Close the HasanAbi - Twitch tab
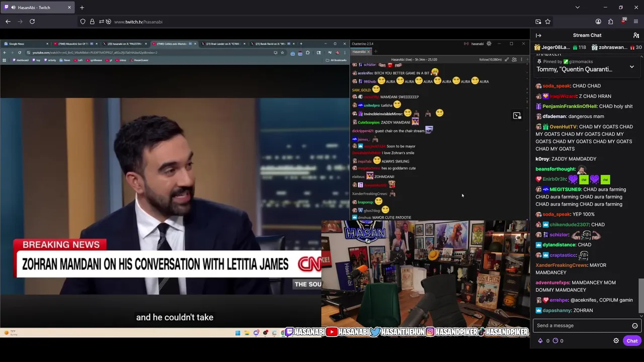644x362 pixels. coord(69,8)
